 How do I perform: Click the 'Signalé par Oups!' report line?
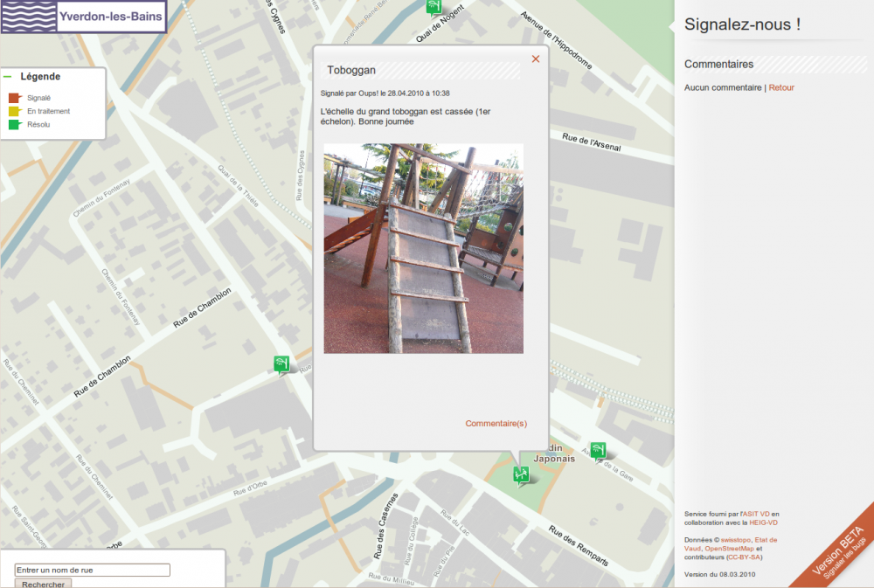pyautogui.click(x=385, y=93)
